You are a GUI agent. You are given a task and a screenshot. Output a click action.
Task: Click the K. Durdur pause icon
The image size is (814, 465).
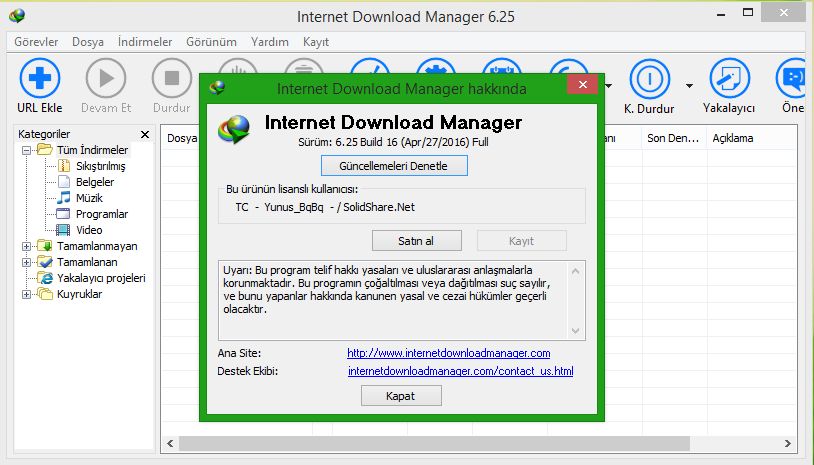tap(649, 79)
